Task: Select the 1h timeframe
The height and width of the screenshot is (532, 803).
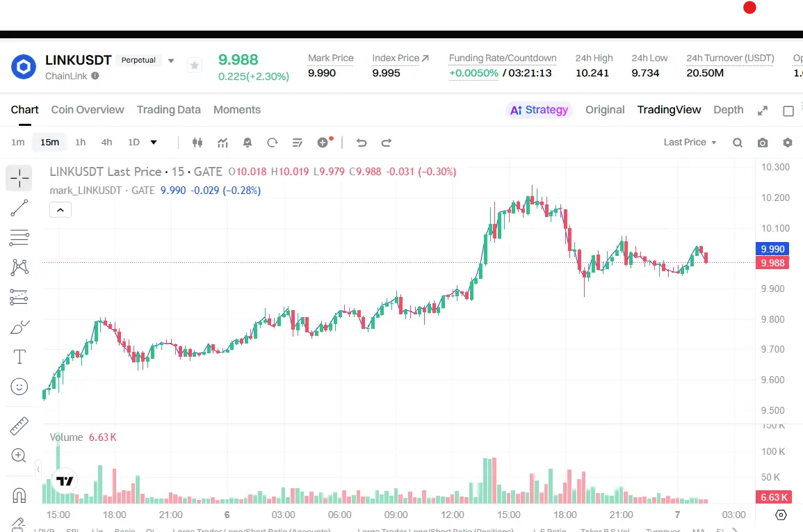Action: point(81,143)
